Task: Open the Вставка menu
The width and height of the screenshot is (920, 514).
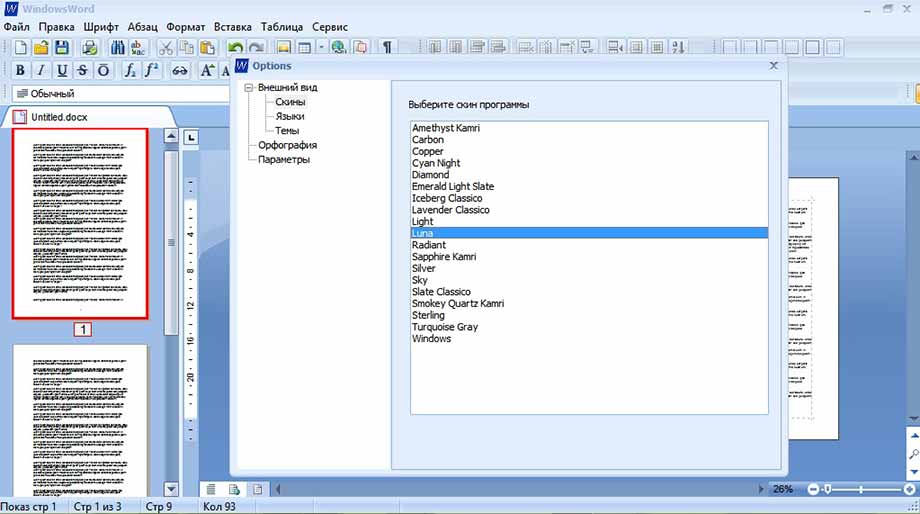Action: (232, 27)
